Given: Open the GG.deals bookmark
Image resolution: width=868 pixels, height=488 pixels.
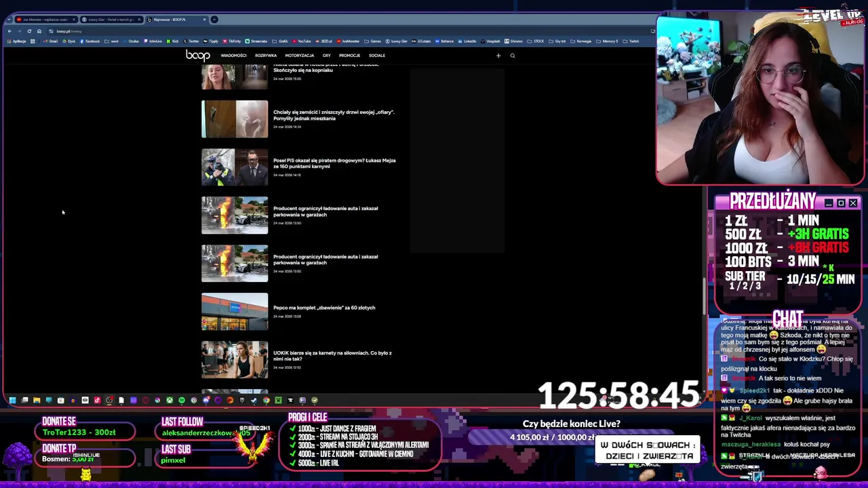Looking at the screenshot, I should click(421, 41).
